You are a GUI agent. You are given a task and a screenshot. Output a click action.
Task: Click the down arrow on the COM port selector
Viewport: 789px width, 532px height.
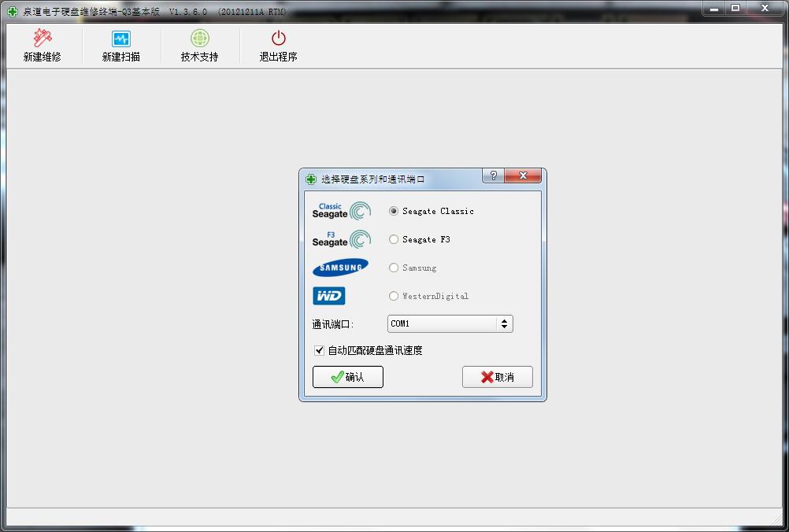point(504,327)
